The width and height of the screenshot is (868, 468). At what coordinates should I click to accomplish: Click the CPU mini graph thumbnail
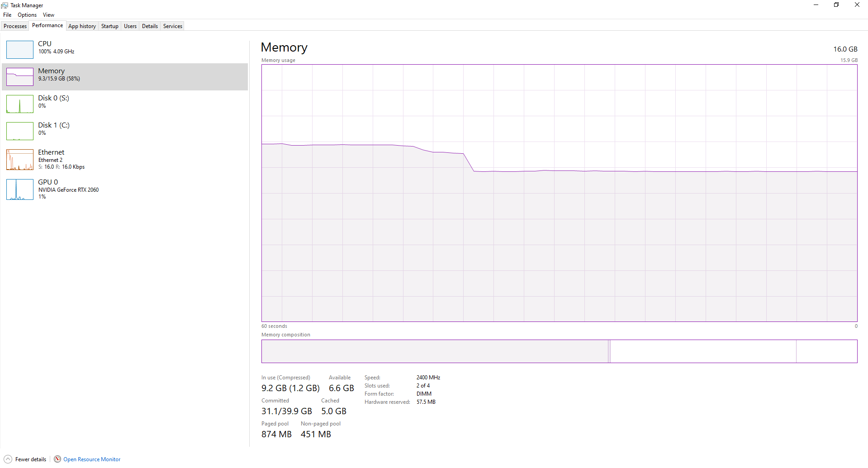click(20, 50)
